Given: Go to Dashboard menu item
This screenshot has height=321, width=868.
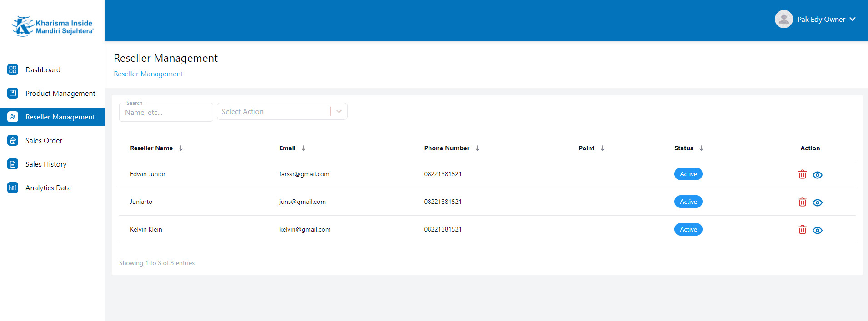Looking at the screenshot, I should click(52, 69).
